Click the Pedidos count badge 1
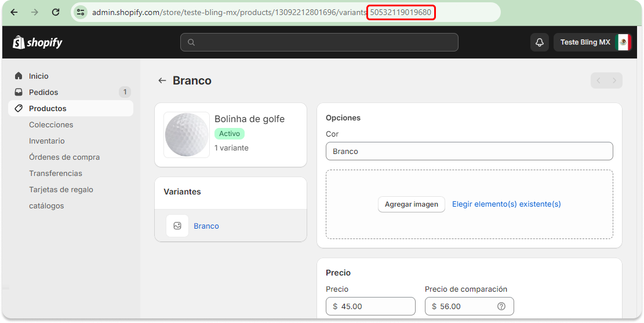This screenshot has width=644, height=323. (125, 92)
